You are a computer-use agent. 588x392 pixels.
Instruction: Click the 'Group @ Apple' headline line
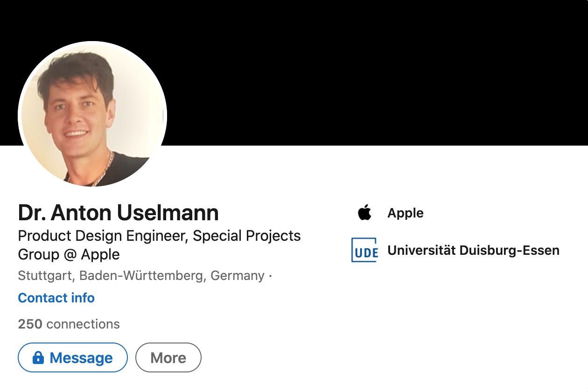tap(69, 254)
